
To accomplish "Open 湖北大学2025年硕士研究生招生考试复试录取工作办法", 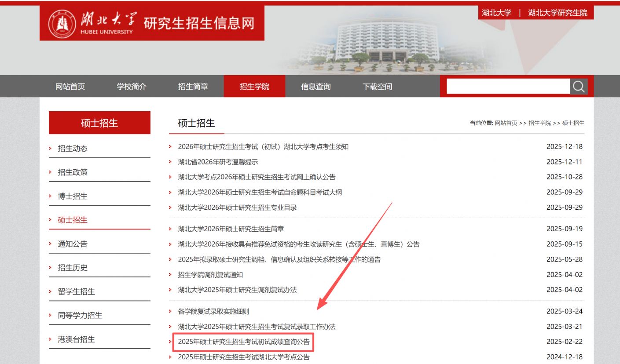I will pyautogui.click(x=257, y=327).
